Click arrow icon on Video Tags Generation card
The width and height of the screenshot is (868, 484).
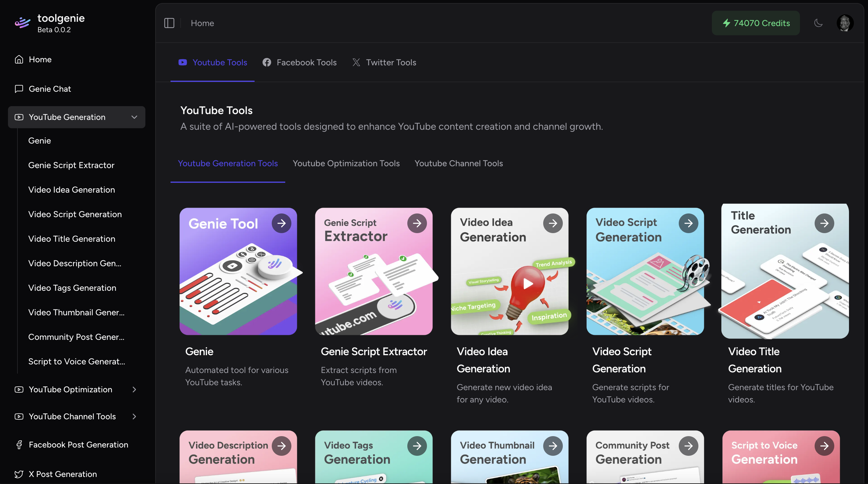pos(417,446)
